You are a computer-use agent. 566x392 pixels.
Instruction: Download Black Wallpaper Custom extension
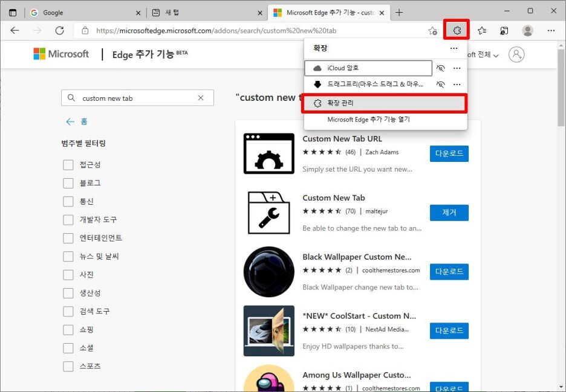(449, 272)
